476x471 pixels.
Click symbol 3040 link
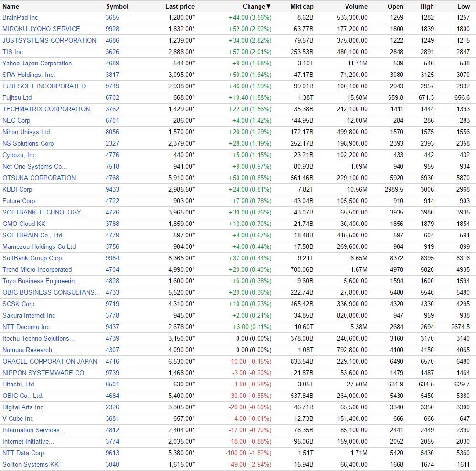(x=112, y=465)
